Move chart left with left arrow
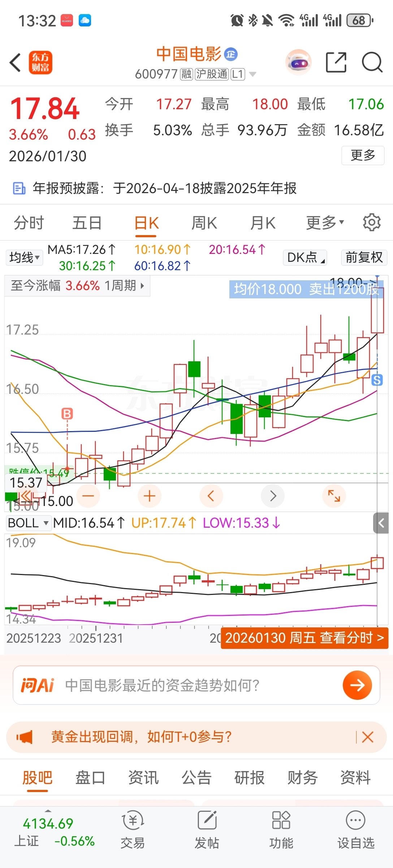 [211, 495]
